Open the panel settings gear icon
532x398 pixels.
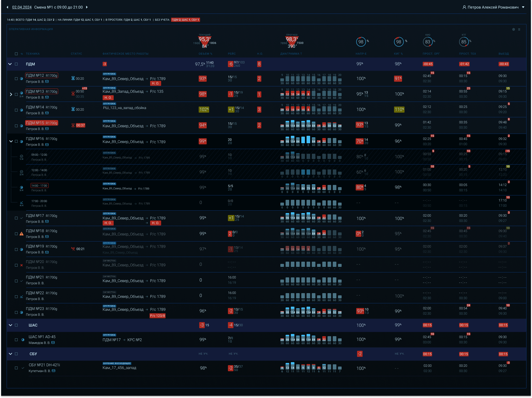tap(514, 29)
